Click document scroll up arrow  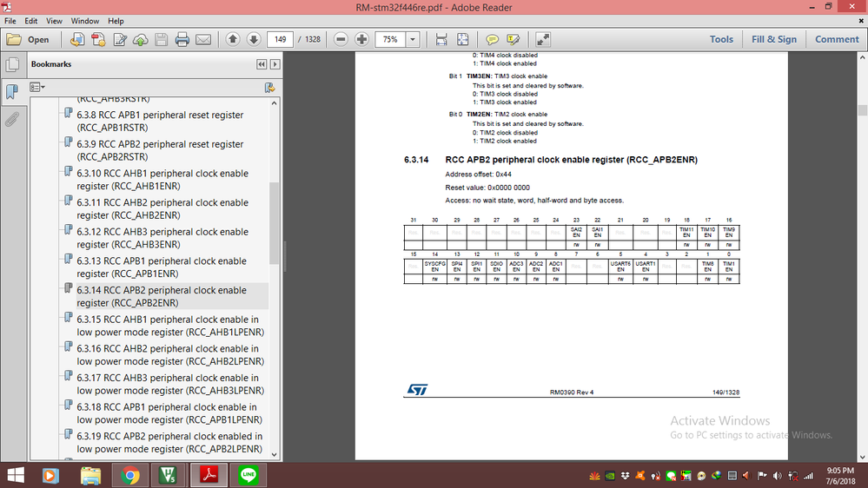coord(863,57)
